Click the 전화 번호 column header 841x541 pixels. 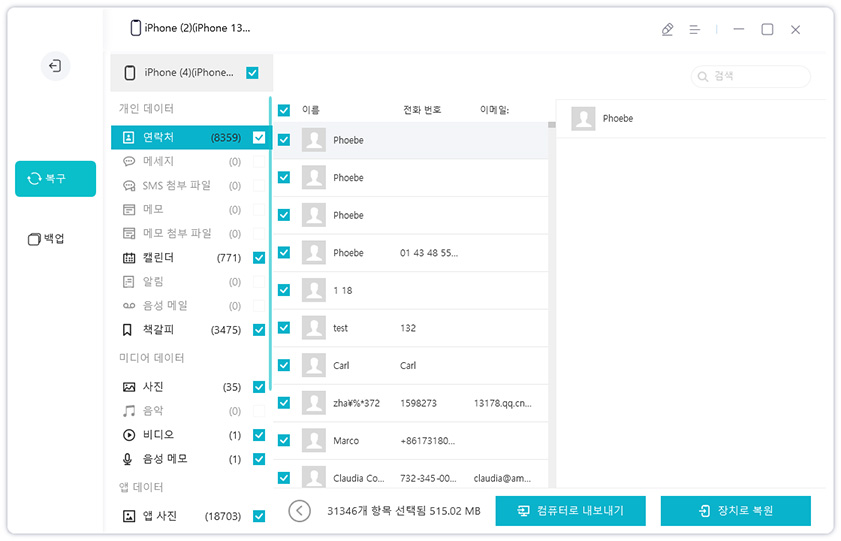point(422,110)
